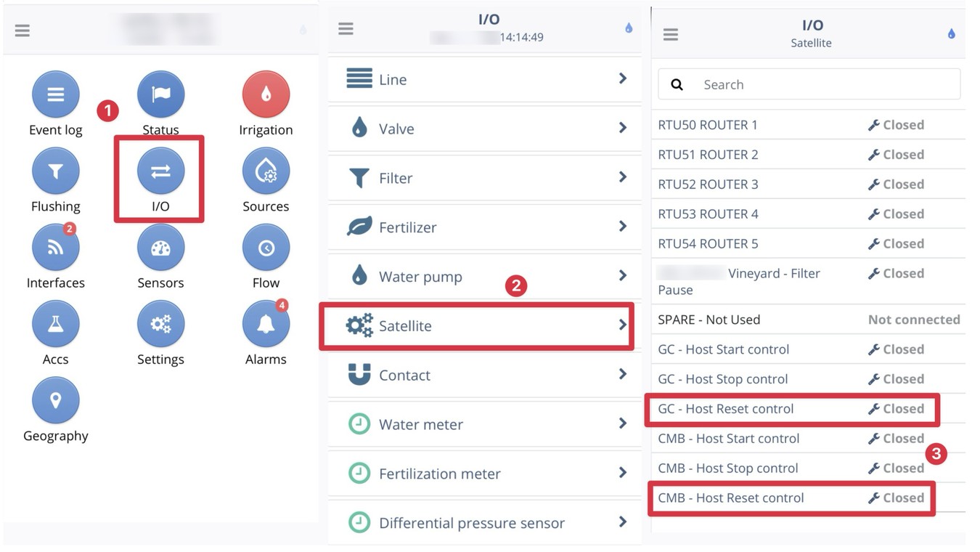Expand the Line row chevron
The height and width of the screenshot is (552, 980).
pos(622,78)
